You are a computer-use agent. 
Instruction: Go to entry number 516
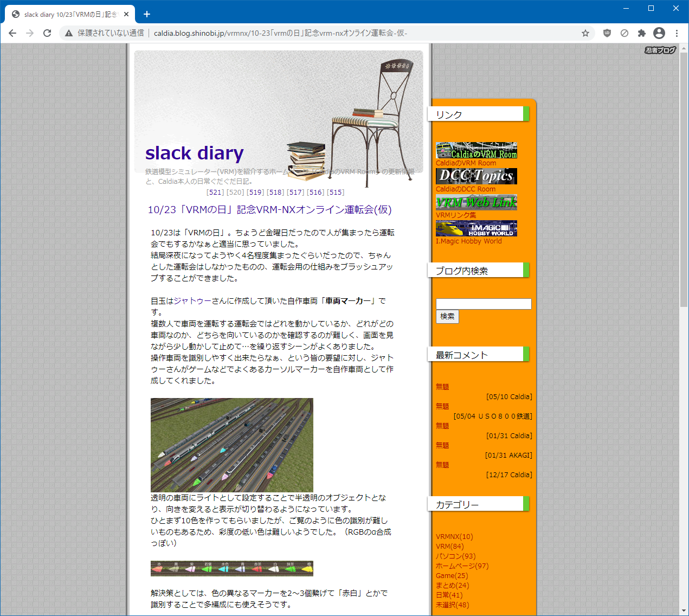coord(315,193)
